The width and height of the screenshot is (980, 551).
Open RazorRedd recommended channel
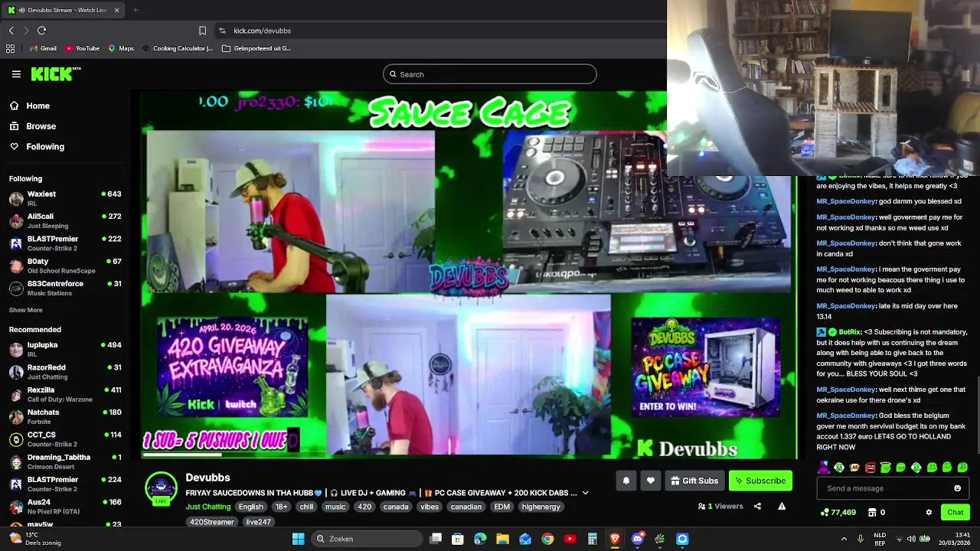point(65,371)
